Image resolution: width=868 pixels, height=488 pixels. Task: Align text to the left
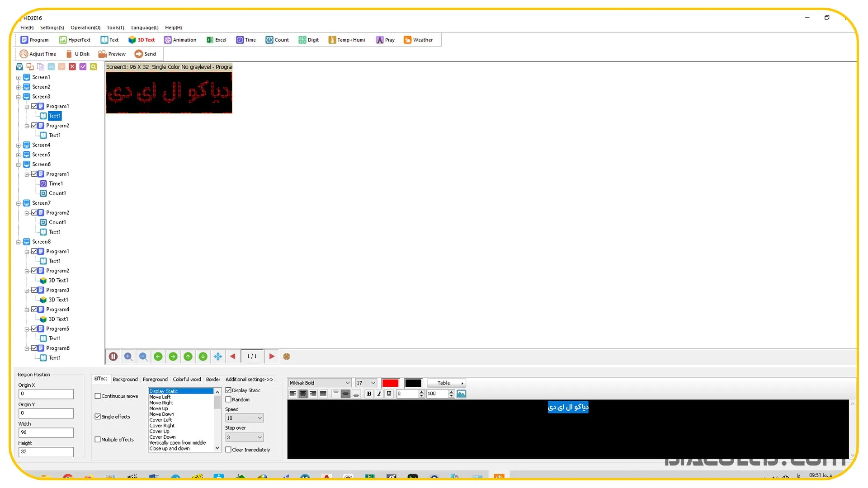[x=293, y=394]
